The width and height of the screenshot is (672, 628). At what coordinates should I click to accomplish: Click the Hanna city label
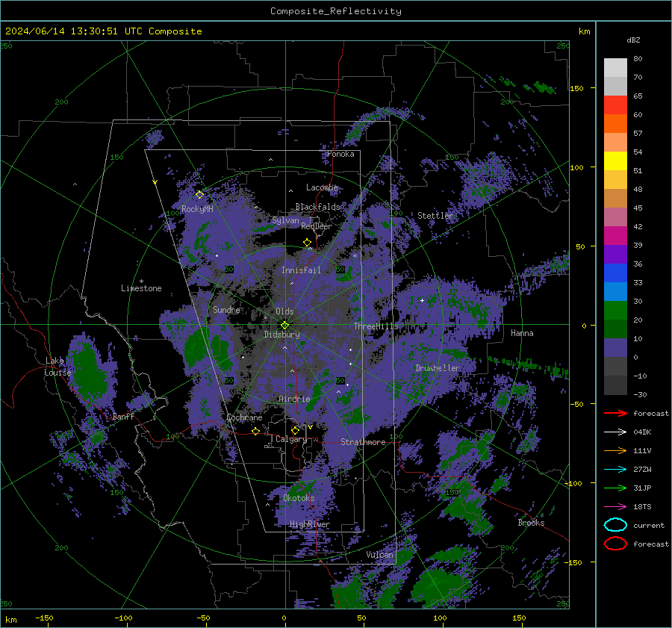click(522, 333)
